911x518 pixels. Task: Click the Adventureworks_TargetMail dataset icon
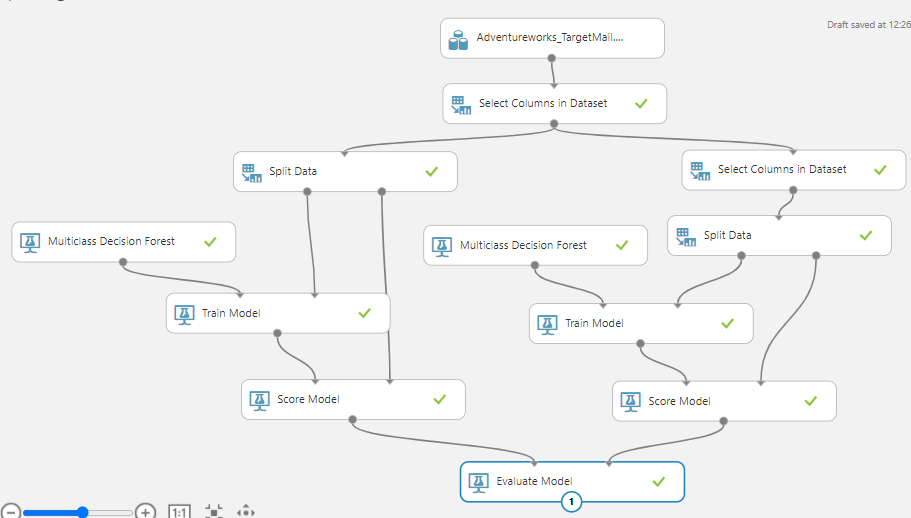(459, 40)
